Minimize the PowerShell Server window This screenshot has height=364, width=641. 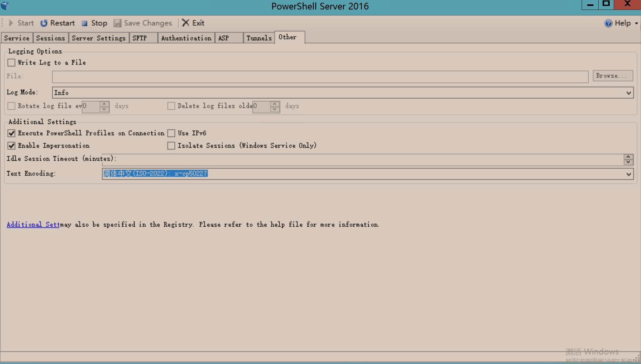(x=590, y=4)
